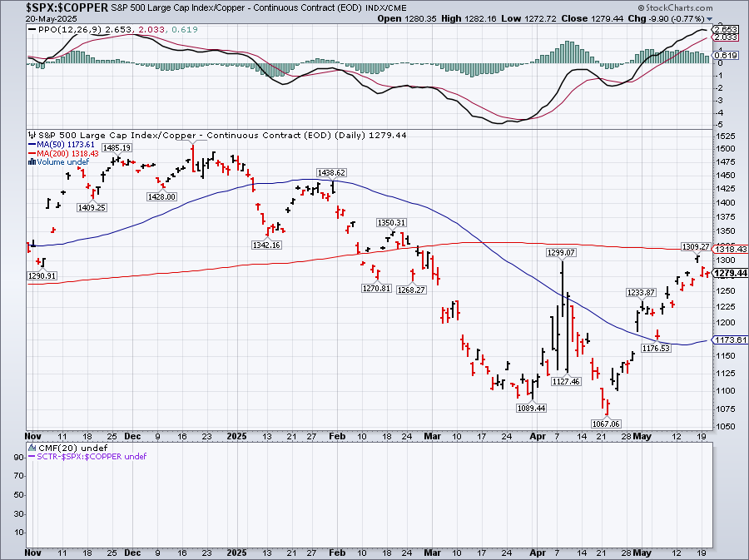Screen dimensions: 749x560
Task: Click the 1067.06 low price label
Action: pyautogui.click(x=605, y=423)
